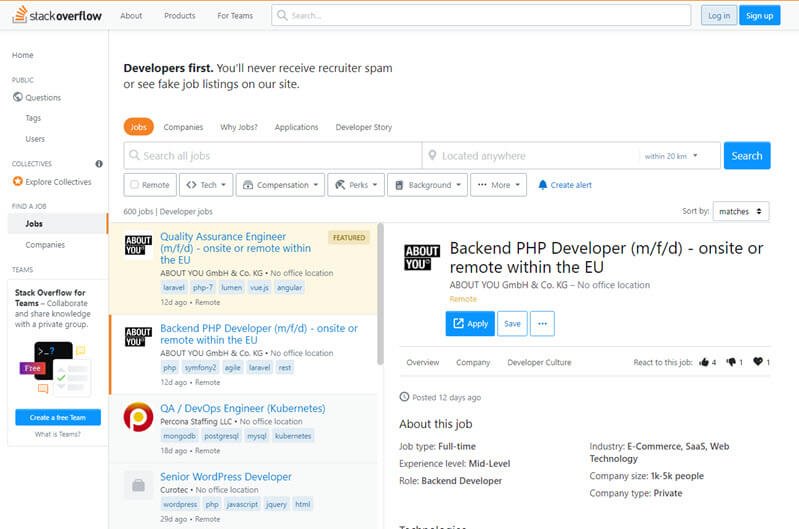
Task: Select the Jobs pill tab
Action: tap(139, 127)
